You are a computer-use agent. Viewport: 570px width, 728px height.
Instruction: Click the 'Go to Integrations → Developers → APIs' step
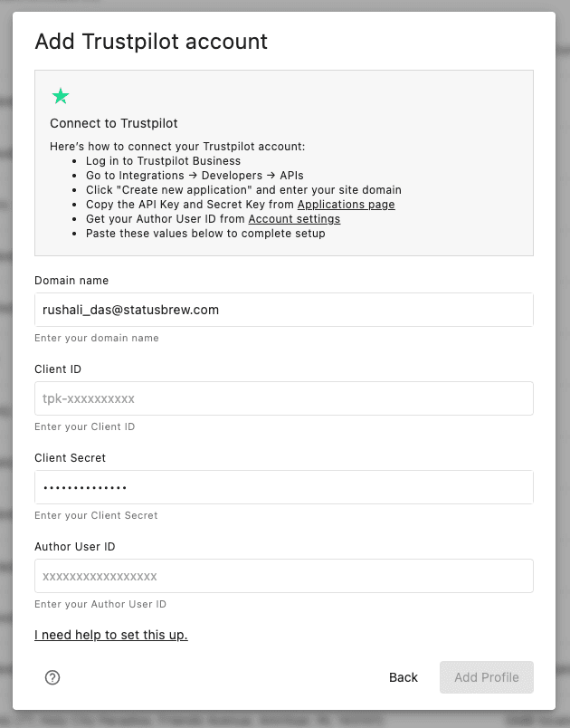[x=195, y=176]
